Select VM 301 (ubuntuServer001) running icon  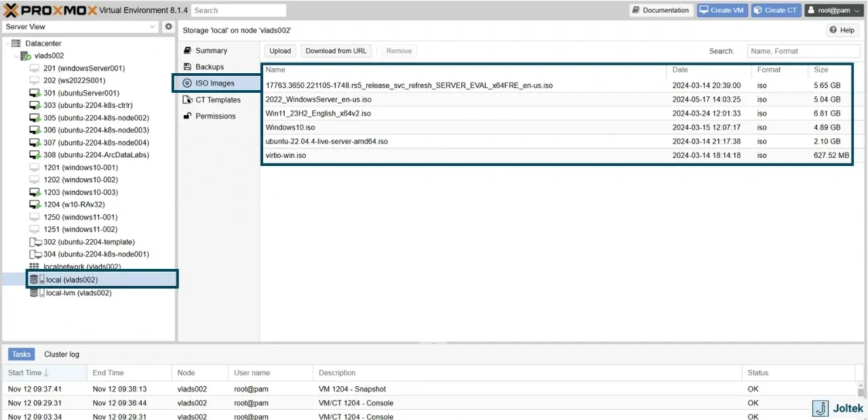(35, 93)
